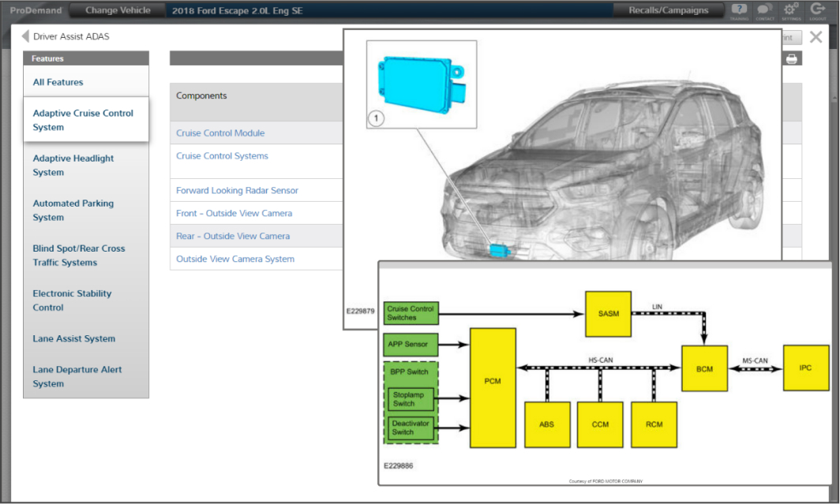The width and height of the screenshot is (840, 504).
Task: Open Blind Spot/Rear Cross Traffic Systems
Action: pyautogui.click(x=78, y=255)
